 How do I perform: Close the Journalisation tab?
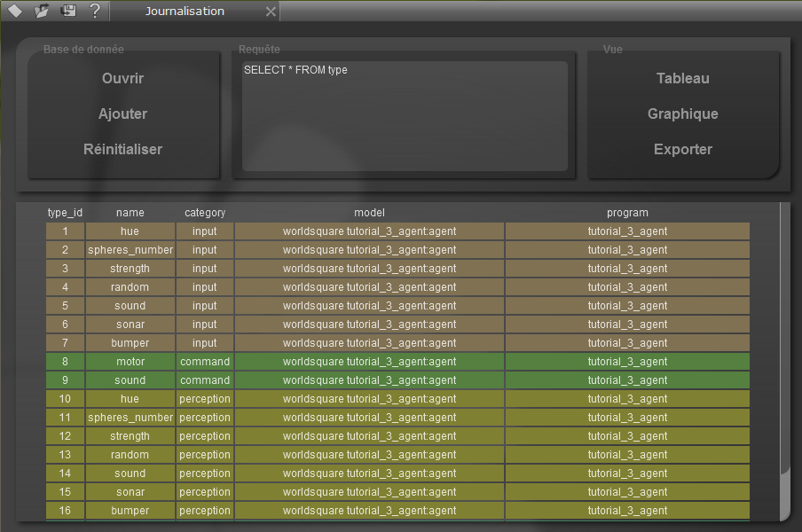coord(271,12)
